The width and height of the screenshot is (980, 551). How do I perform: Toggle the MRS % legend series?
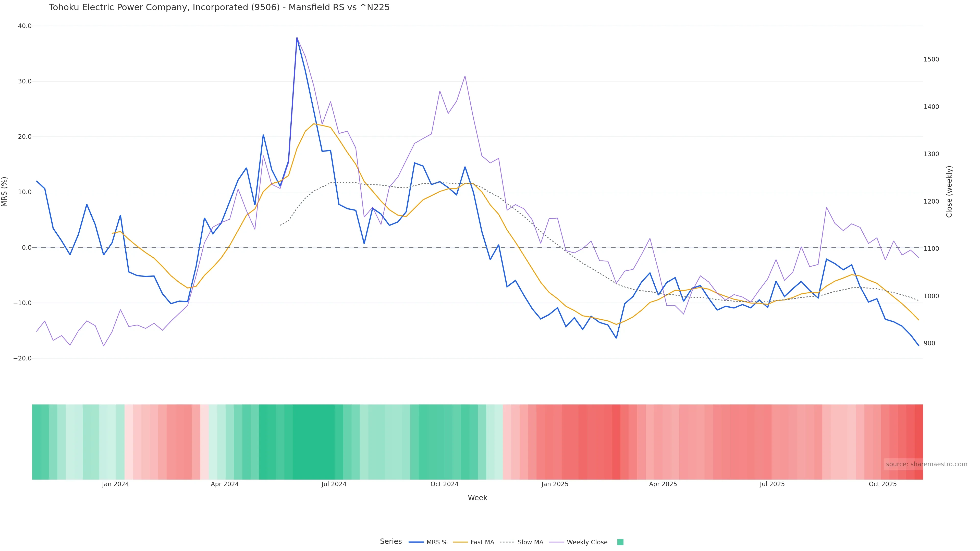436,542
